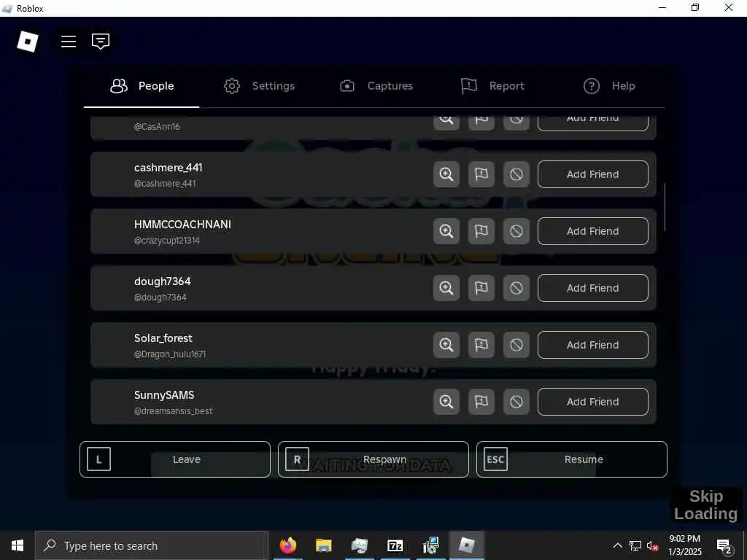The image size is (747, 560).
Task: Open File Explorer from the taskbar
Action: tap(323, 545)
